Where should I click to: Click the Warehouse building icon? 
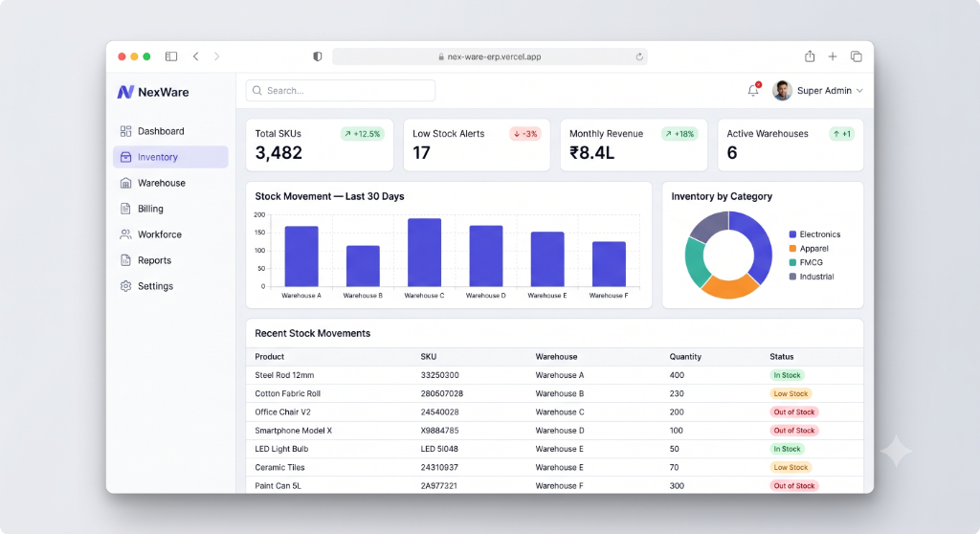pos(125,183)
